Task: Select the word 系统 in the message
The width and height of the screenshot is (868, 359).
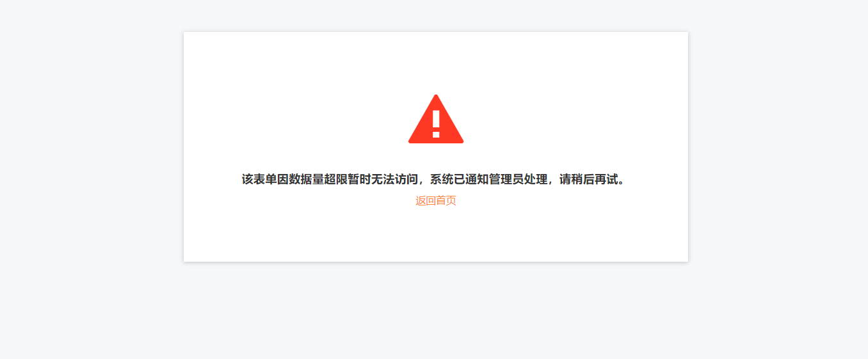Action: (442, 179)
